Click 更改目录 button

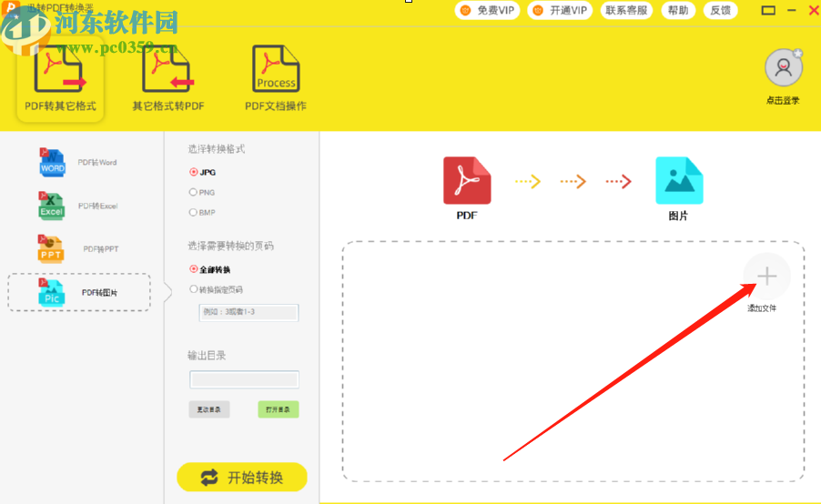pyautogui.click(x=209, y=409)
